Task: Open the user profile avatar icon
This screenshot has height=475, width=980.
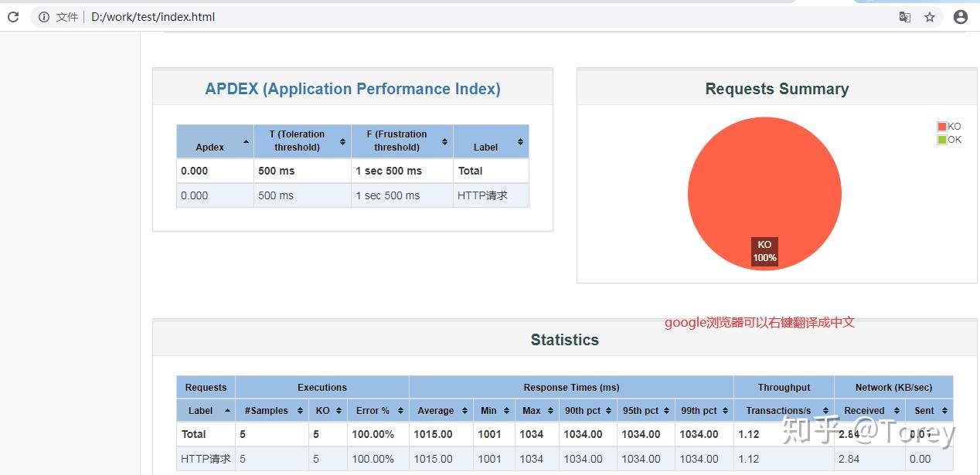Action: [961, 17]
